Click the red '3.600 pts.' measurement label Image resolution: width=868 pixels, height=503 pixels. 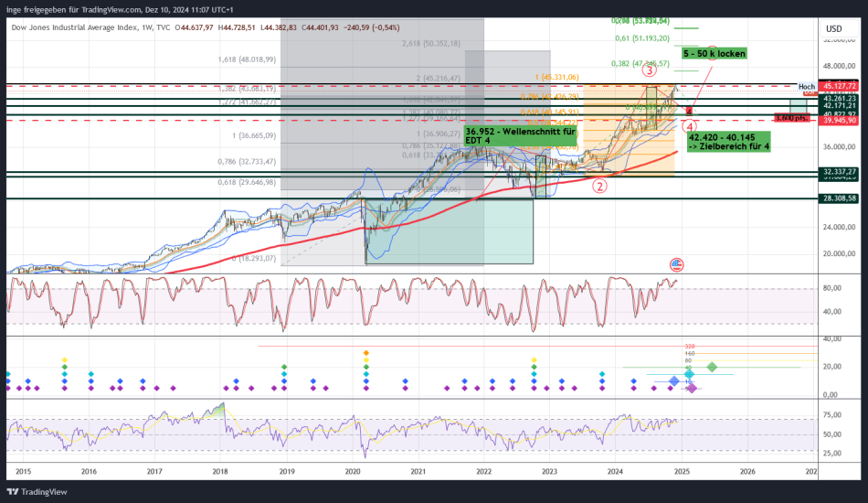pos(789,118)
